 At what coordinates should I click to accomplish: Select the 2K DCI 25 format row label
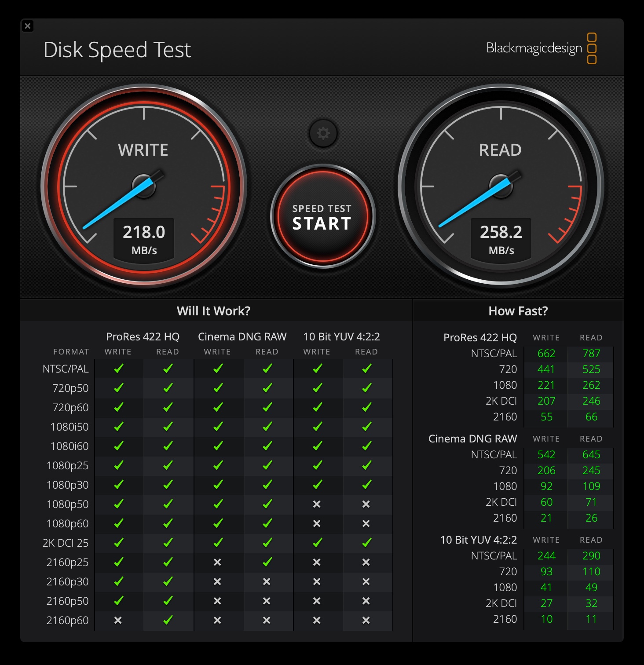66,543
